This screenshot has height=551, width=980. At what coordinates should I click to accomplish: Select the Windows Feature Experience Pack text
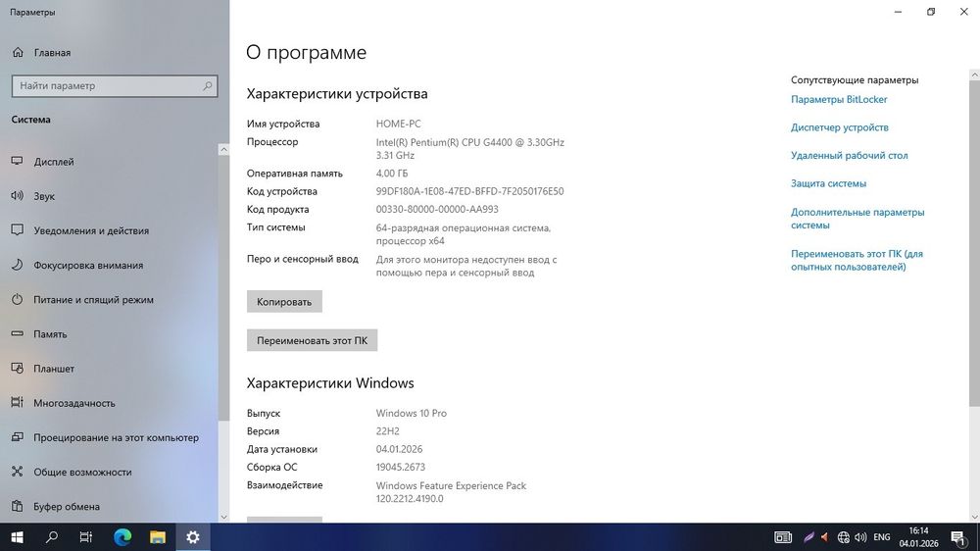pos(451,486)
